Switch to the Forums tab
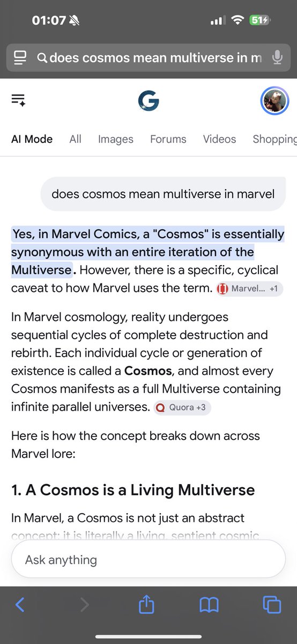This screenshot has width=297, height=644. click(168, 139)
